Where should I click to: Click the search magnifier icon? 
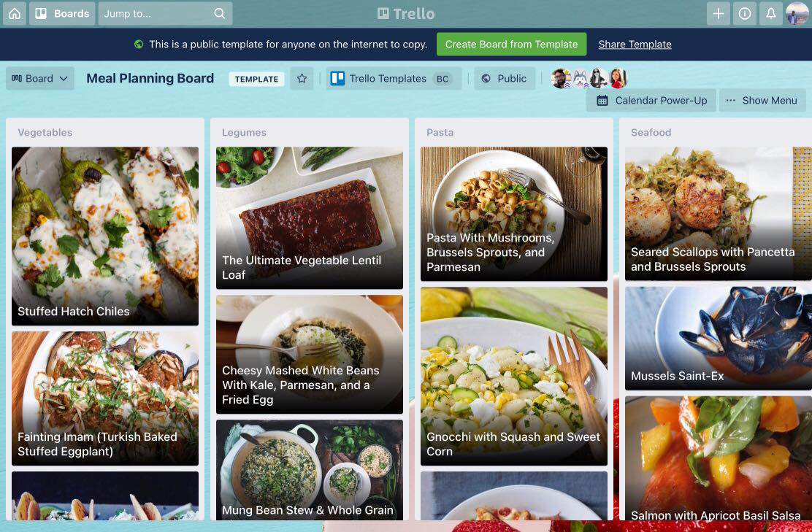[220, 13]
